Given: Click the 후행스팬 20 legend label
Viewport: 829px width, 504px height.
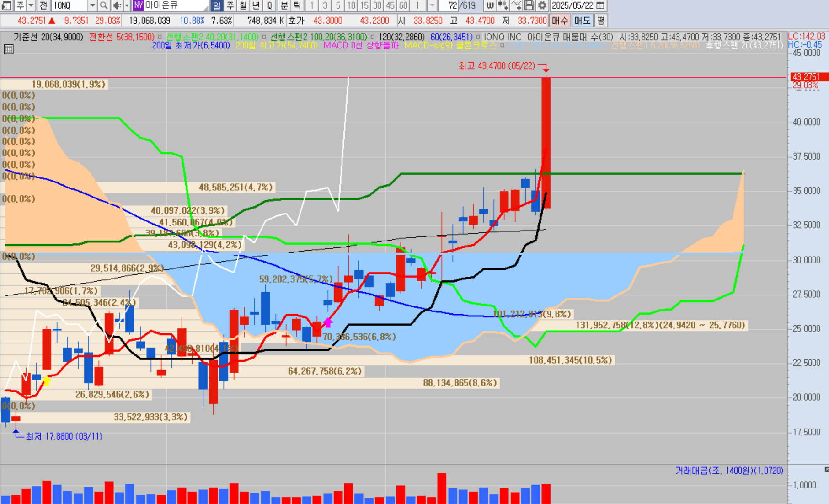Looking at the screenshot, I should (744, 45).
